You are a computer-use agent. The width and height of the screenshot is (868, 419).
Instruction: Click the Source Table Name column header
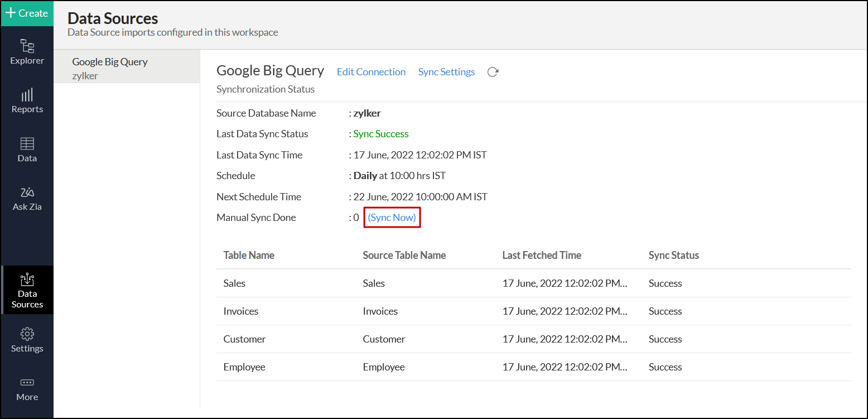pyautogui.click(x=404, y=256)
